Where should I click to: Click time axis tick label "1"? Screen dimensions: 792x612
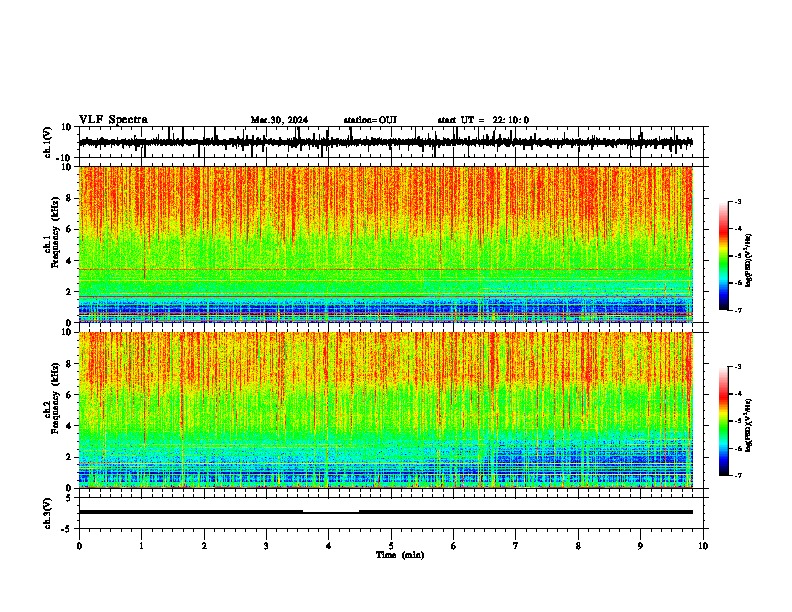(141, 546)
